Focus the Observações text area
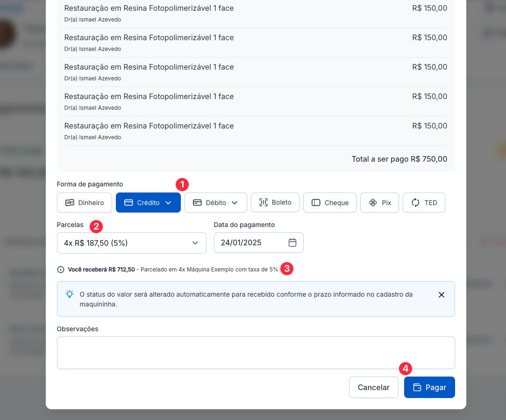506x420 pixels. pyautogui.click(x=256, y=353)
